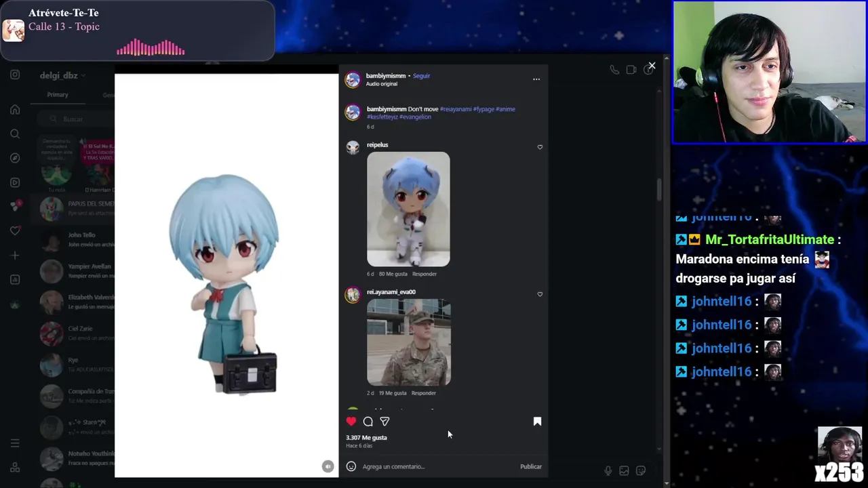Open Home from the Instagram sidebar
868x488 pixels.
click(15, 109)
